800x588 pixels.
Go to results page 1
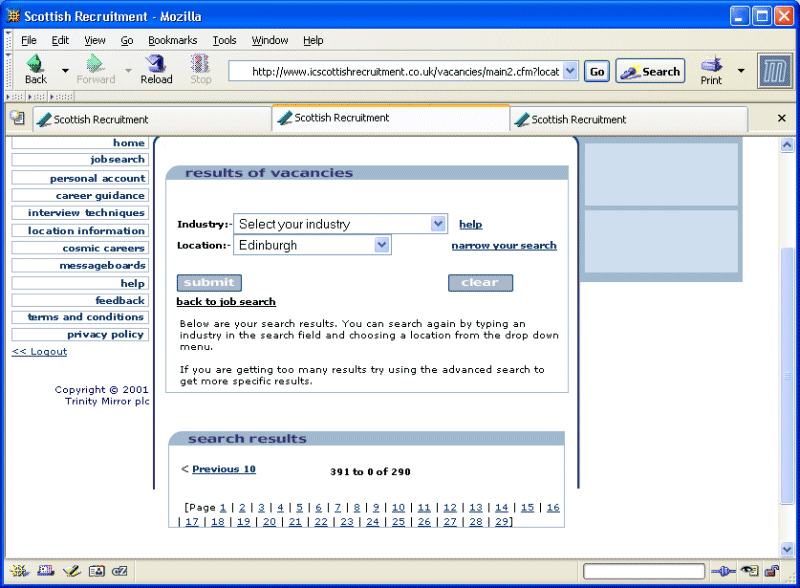pyautogui.click(x=223, y=507)
